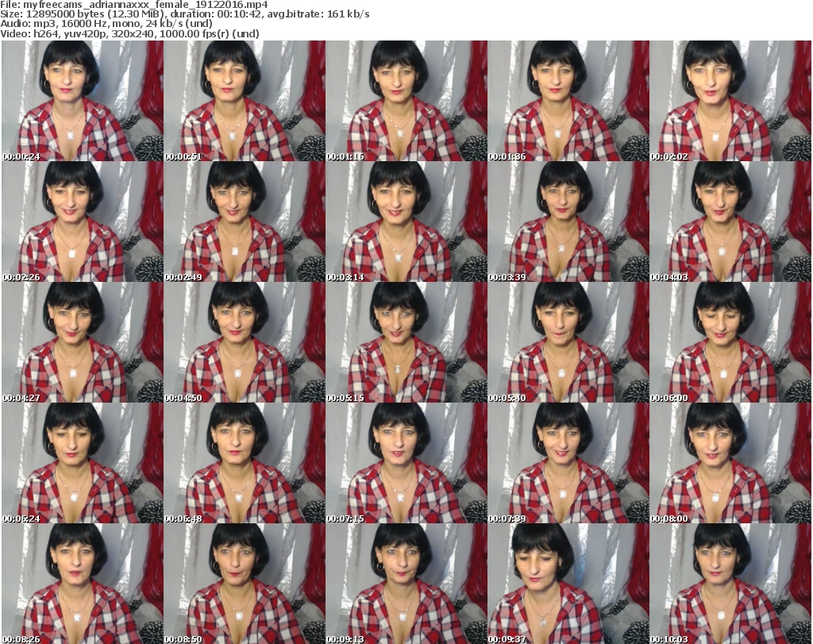Open the thumbnail at 00:04:03
813x644 pixels.
coord(730,222)
